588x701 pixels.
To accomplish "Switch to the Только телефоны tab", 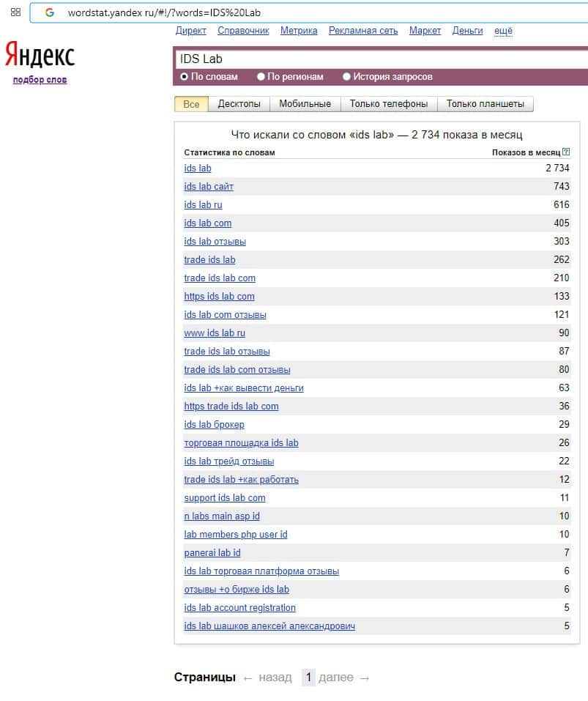I will tap(389, 104).
